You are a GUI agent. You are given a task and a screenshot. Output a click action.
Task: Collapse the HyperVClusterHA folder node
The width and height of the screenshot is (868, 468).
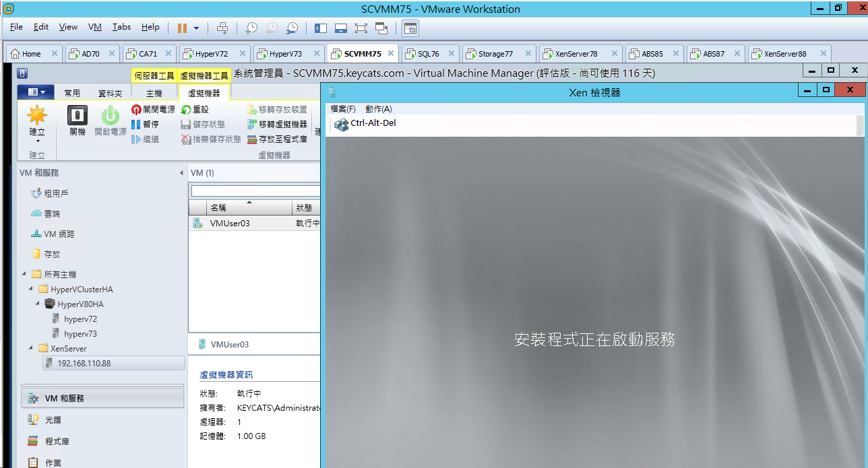pyautogui.click(x=31, y=289)
